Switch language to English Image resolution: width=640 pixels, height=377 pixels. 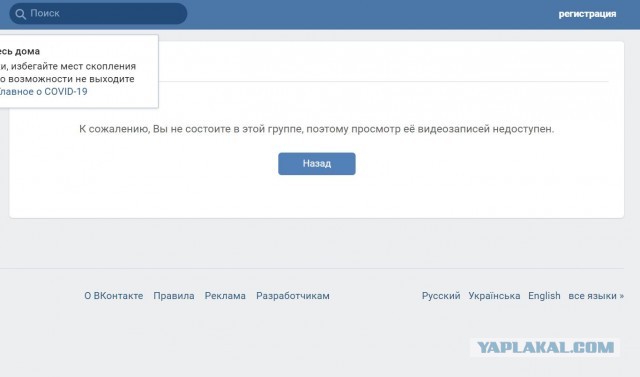[x=544, y=295]
